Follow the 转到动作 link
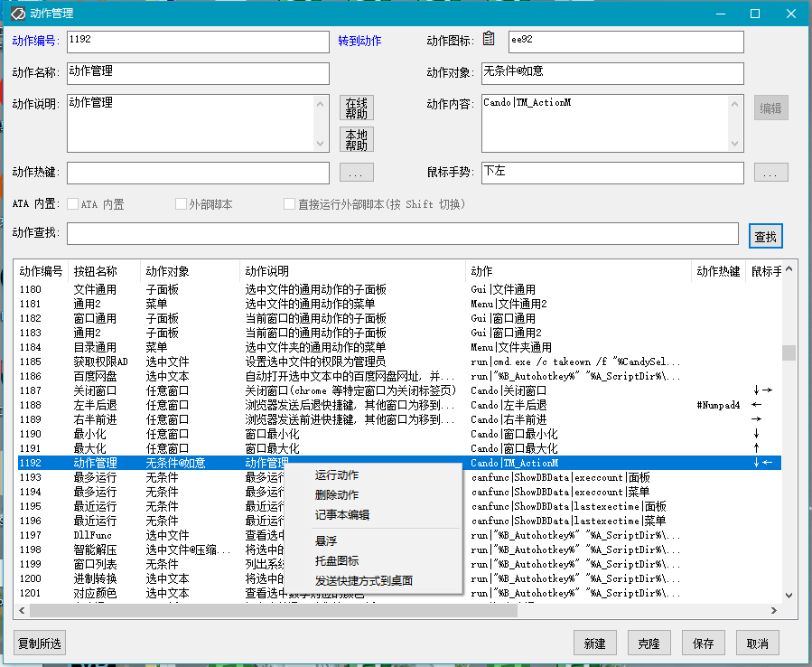 tap(359, 41)
